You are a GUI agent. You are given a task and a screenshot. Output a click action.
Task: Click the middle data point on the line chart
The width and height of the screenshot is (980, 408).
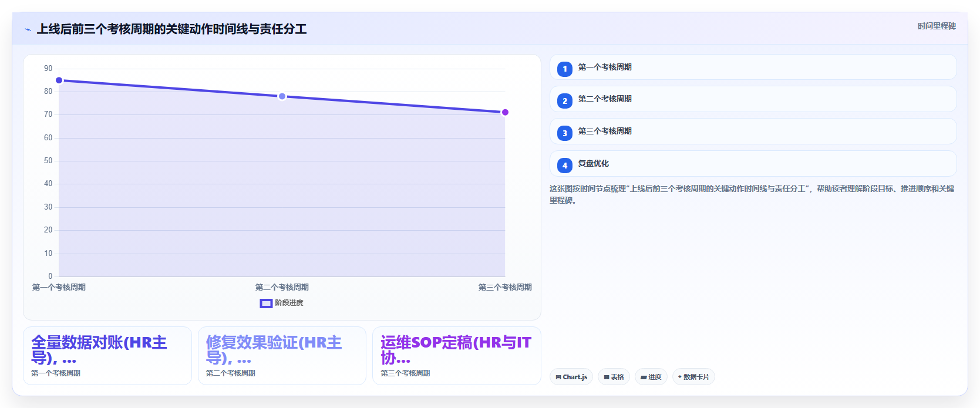282,96
